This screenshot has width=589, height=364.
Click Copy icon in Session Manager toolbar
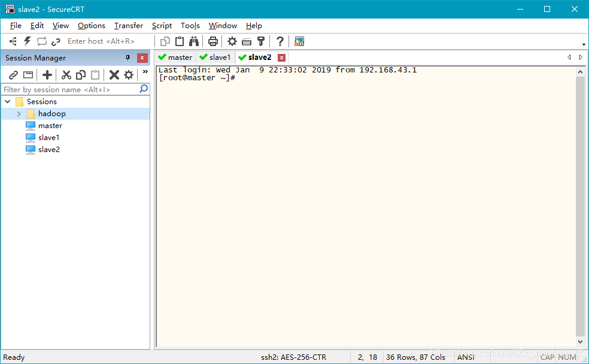click(80, 75)
